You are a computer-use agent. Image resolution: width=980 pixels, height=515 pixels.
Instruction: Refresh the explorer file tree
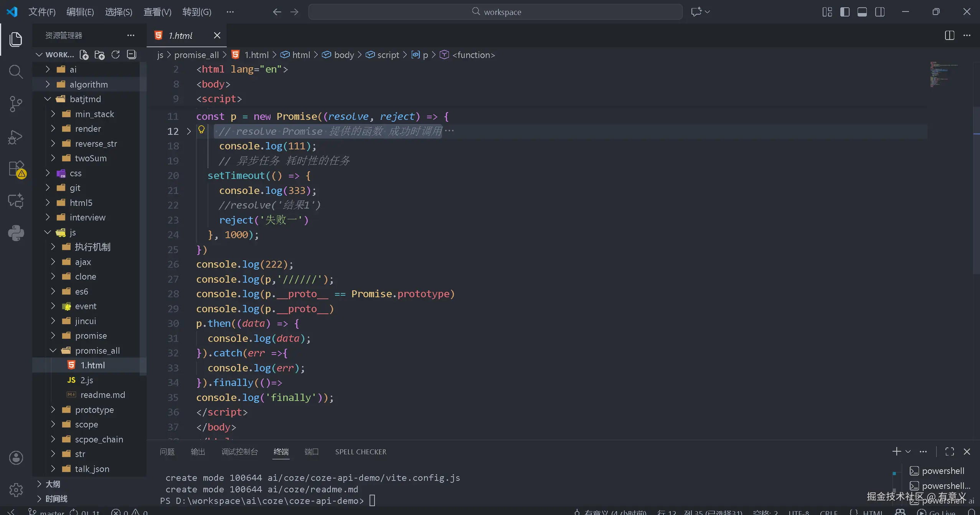click(x=115, y=55)
